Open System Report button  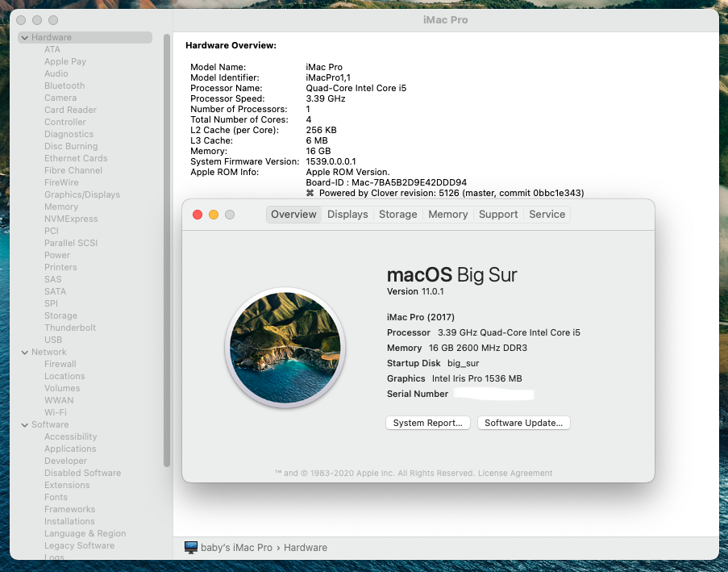[x=427, y=423]
